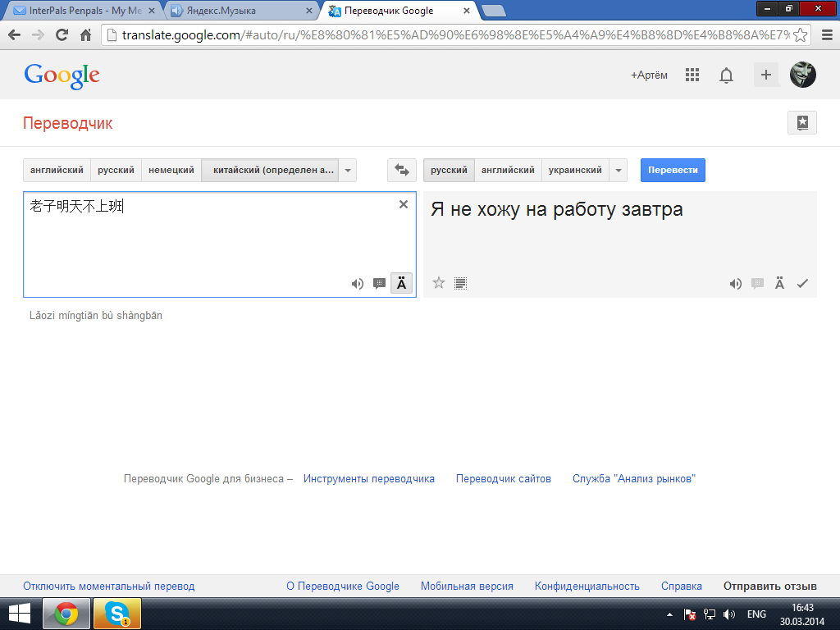This screenshot has height=630, width=840.
Task: Open the volume control in system tray
Action: click(x=729, y=614)
